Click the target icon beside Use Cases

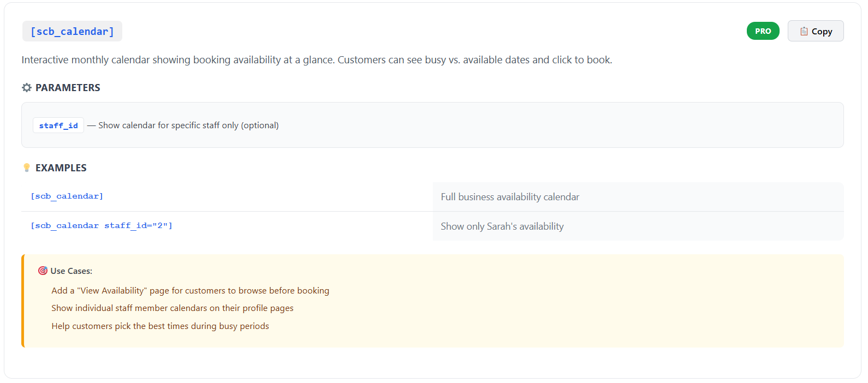[x=43, y=271]
